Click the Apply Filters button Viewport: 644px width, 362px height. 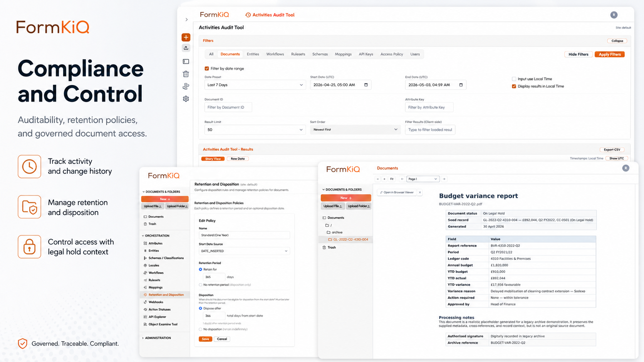point(610,54)
